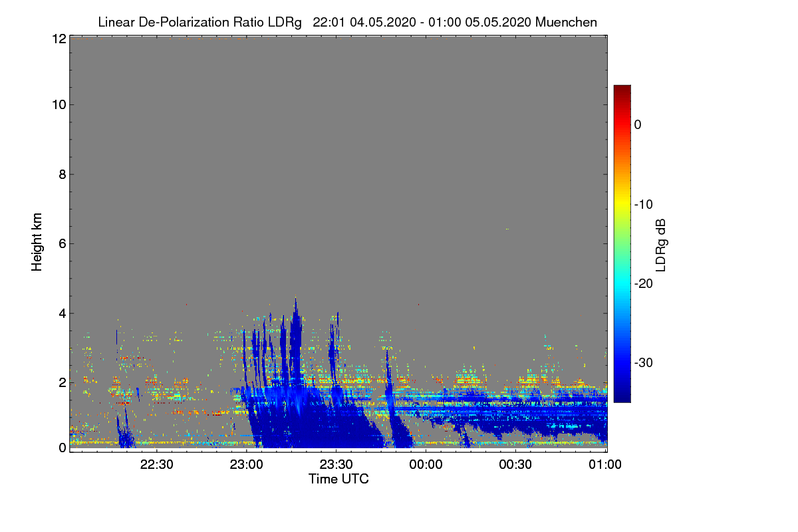The image size is (798, 532).
Task: Click the height tick label '2'
Action: (x=62, y=382)
